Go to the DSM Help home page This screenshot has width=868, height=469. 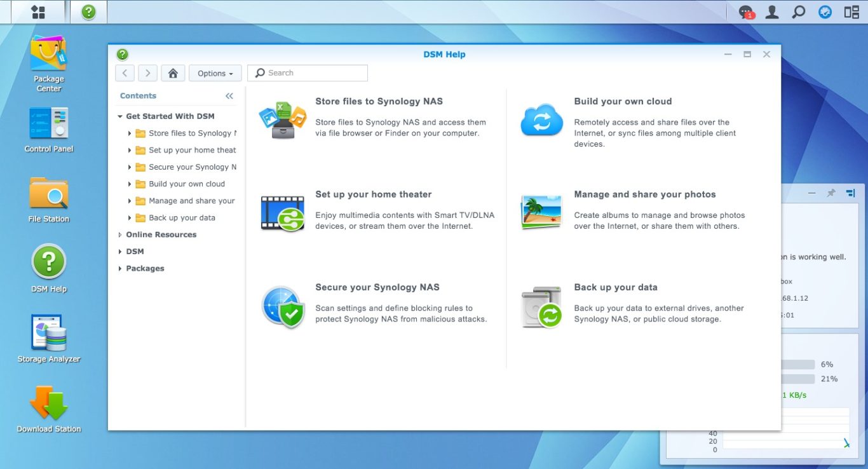point(173,73)
